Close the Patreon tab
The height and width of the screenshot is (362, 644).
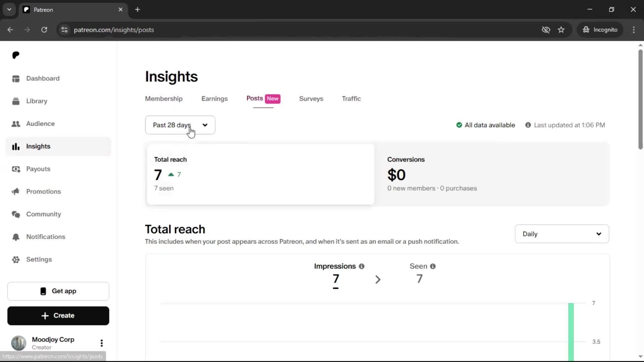click(120, 10)
